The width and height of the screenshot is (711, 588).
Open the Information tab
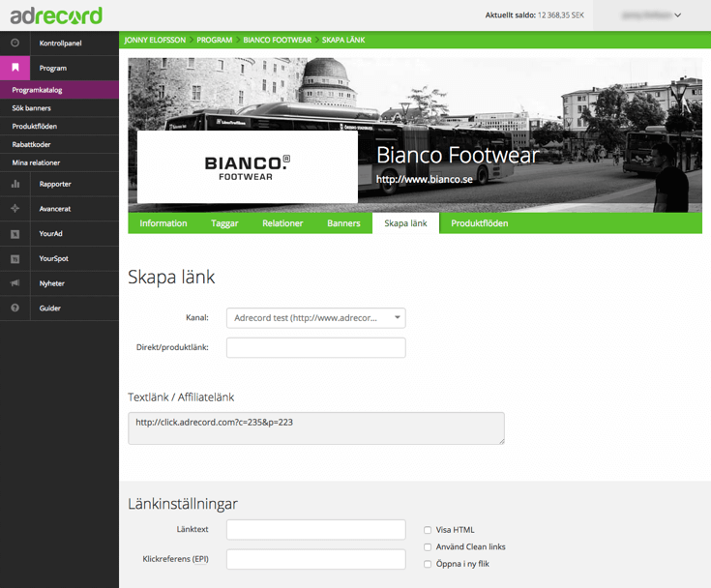click(x=163, y=223)
